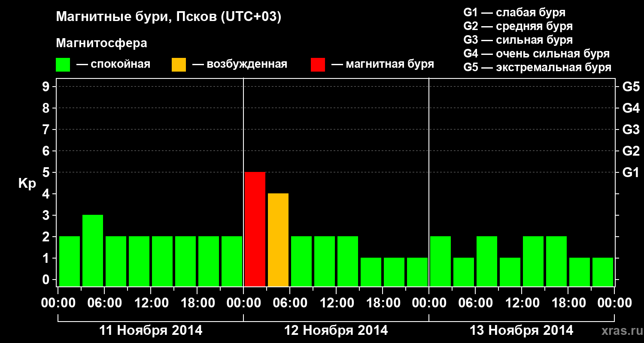Screen dimensions: 644x343
Task: Click the green 'спокойная' legend swatch
Action: 63,65
